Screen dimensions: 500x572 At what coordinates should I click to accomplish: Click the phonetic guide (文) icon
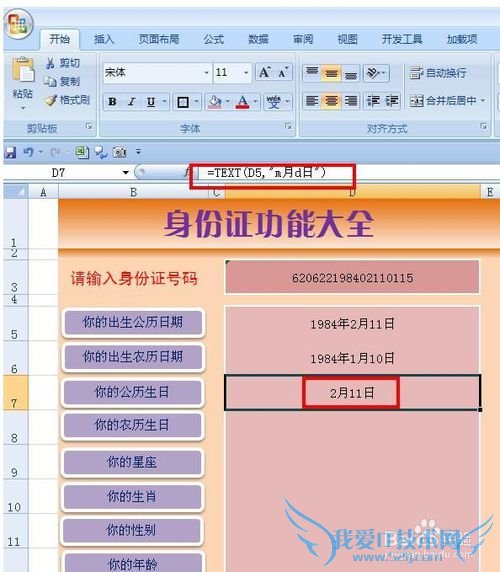274,102
